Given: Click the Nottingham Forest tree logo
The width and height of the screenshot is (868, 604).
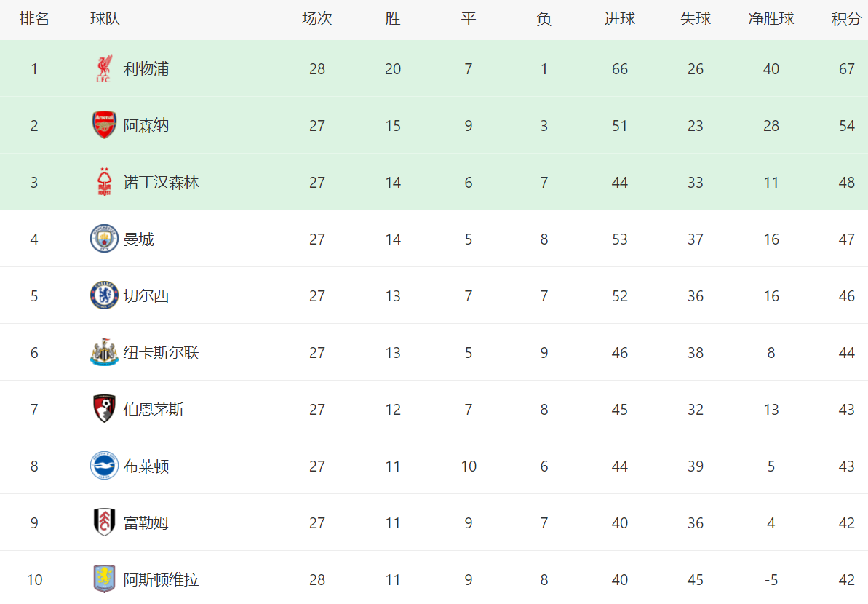Looking at the screenshot, I should (104, 182).
